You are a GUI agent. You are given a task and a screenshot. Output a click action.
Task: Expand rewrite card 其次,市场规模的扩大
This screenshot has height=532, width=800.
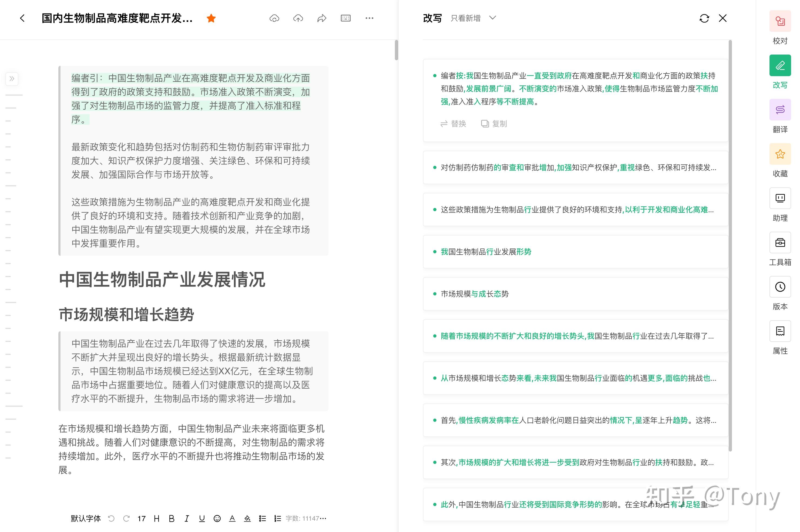pyautogui.click(x=575, y=462)
